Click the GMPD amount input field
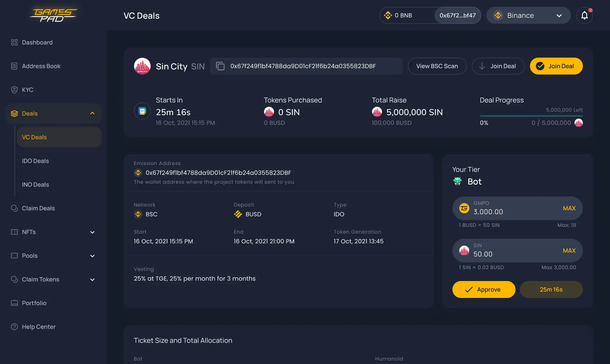The height and width of the screenshot is (364, 610). (x=512, y=212)
